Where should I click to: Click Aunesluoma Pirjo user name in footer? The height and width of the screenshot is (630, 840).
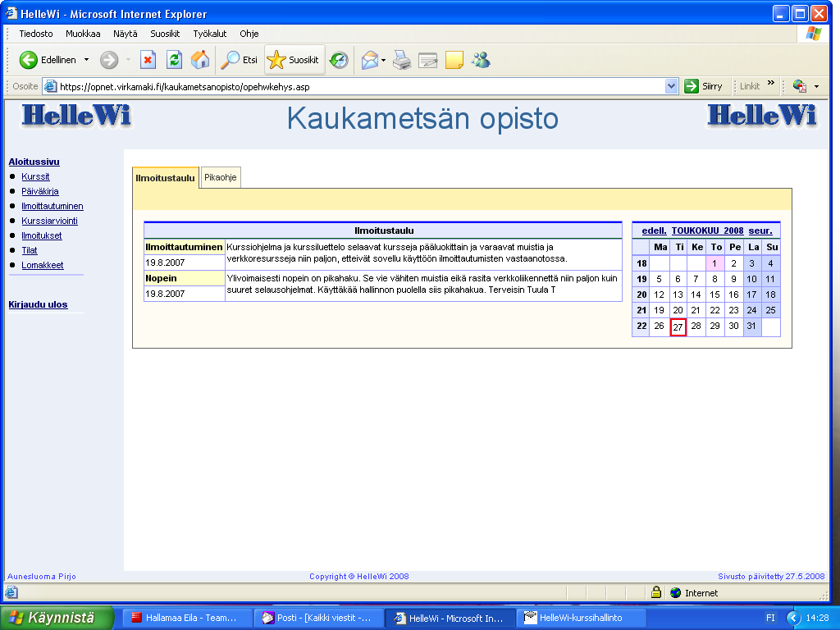(42, 577)
